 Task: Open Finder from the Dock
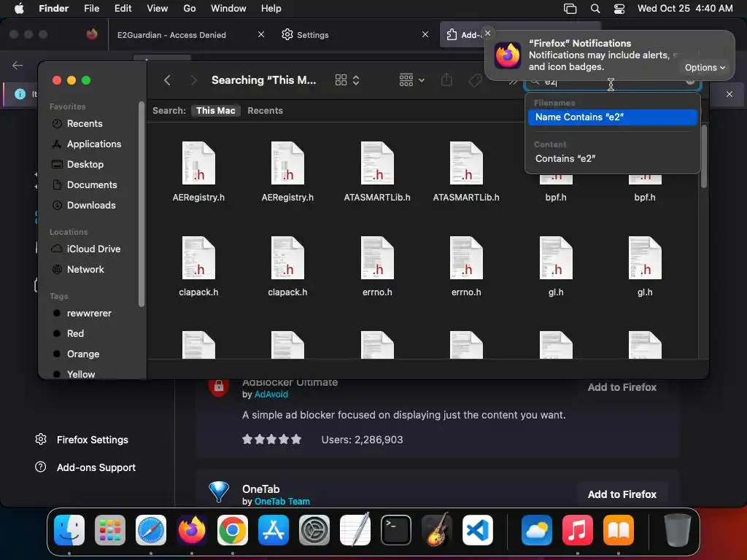coord(69,530)
